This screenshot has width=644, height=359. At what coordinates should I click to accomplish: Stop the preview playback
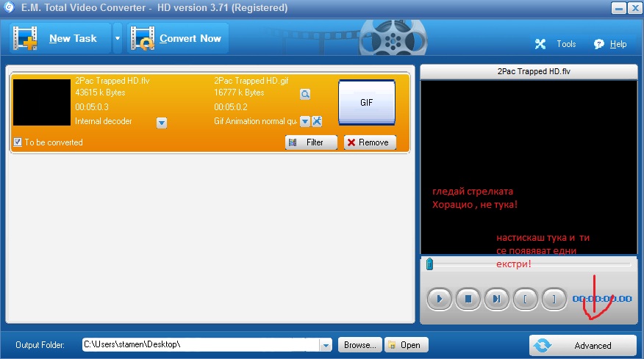tap(468, 299)
